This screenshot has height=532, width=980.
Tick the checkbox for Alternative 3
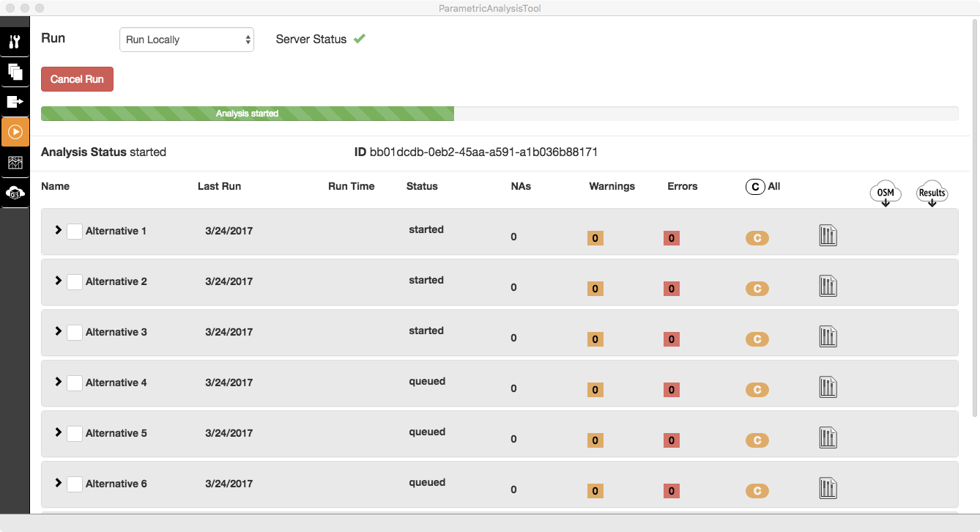tap(75, 333)
